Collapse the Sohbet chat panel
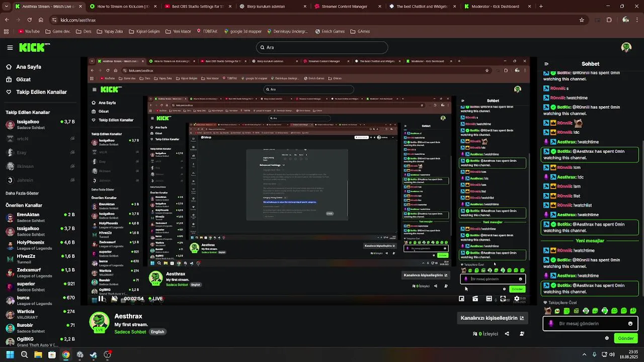 [546, 64]
